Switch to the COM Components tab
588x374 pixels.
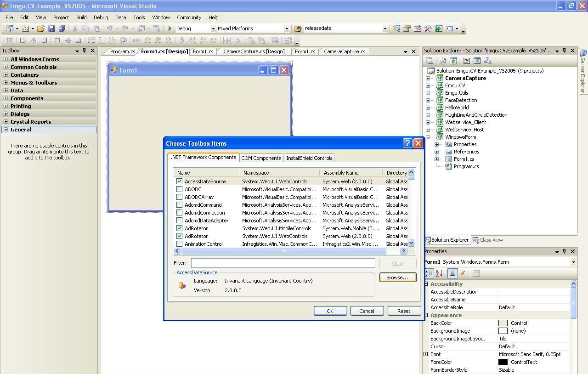click(261, 158)
